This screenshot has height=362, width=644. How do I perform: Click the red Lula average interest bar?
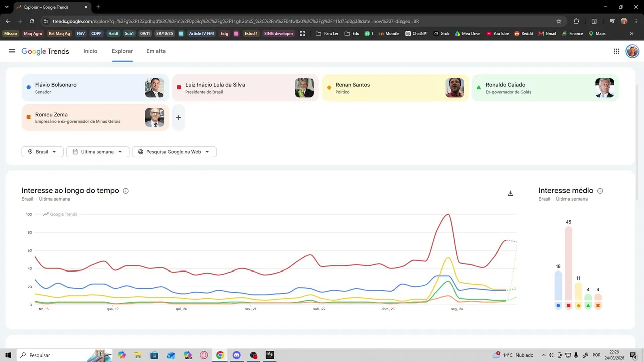(x=569, y=263)
